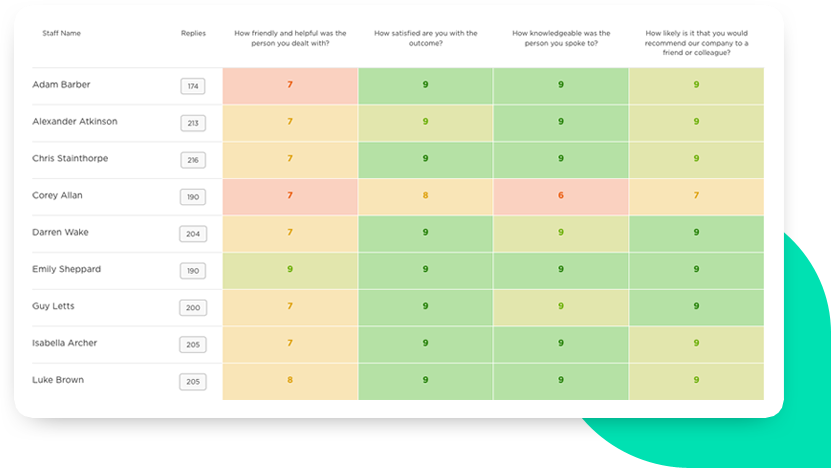Click Corey Allan's satisfaction score 8 cell

(x=425, y=196)
